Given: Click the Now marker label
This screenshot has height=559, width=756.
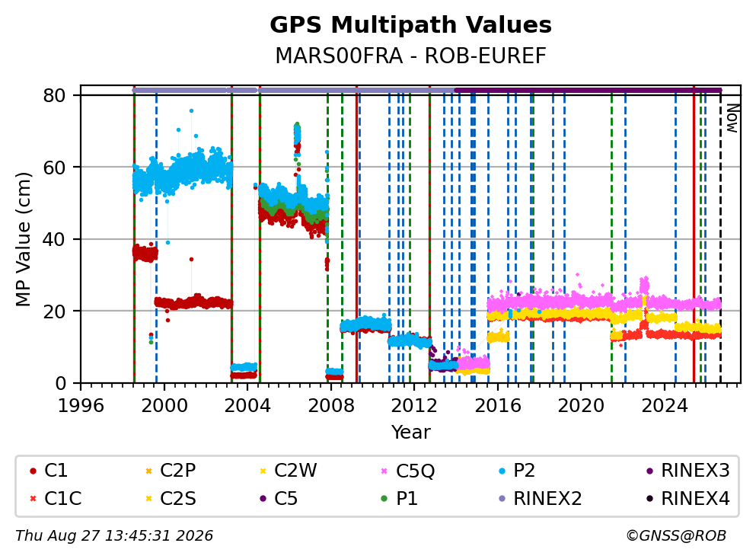Looking at the screenshot, I should [732, 118].
